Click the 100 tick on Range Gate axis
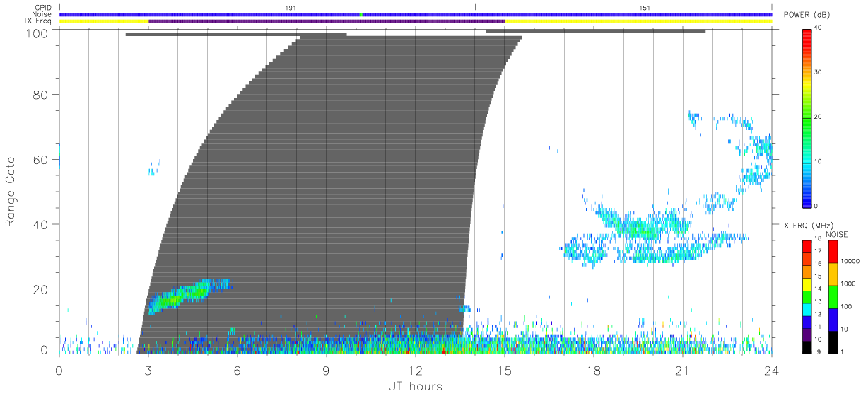This screenshot has height=401, width=868. pyautogui.click(x=36, y=33)
